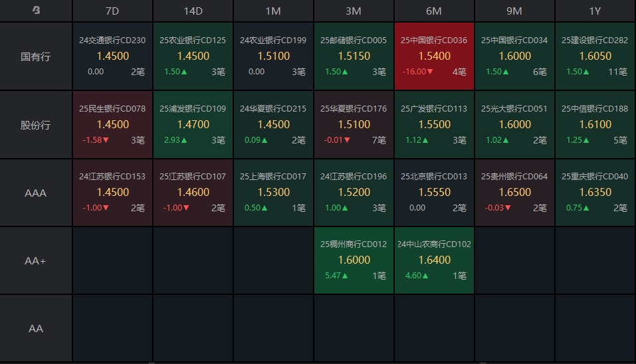The width and height of the screenshot is (636, 364).
Task: Open the 24农业银行CD199 cell
Action: click(273, 56)
